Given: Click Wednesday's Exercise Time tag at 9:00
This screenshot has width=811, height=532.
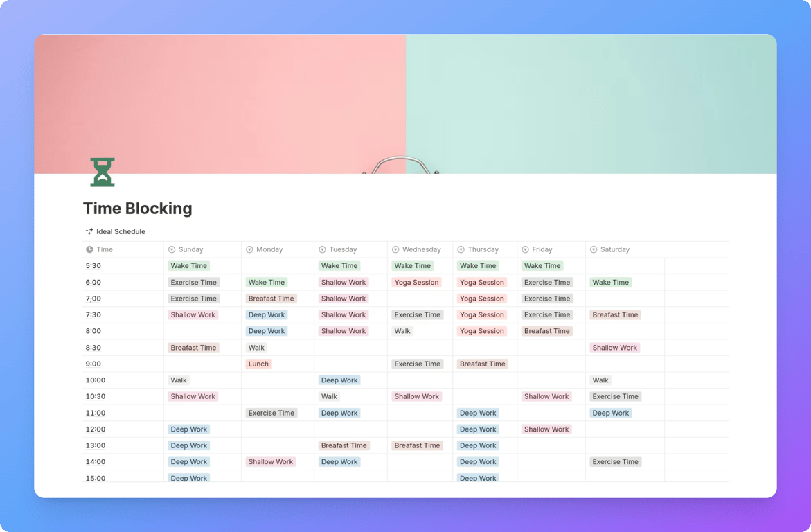Looking at the screenshot, I should click(418, 364).
